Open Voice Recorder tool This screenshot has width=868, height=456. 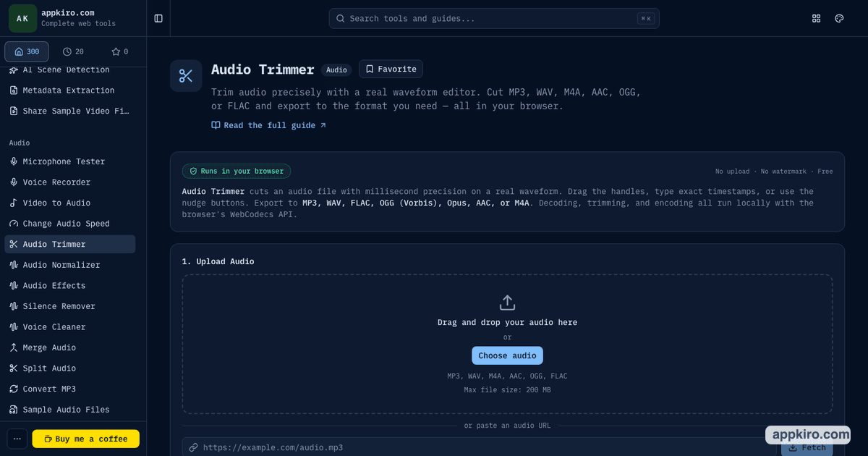pyautogui.click(x=70, y=182)
